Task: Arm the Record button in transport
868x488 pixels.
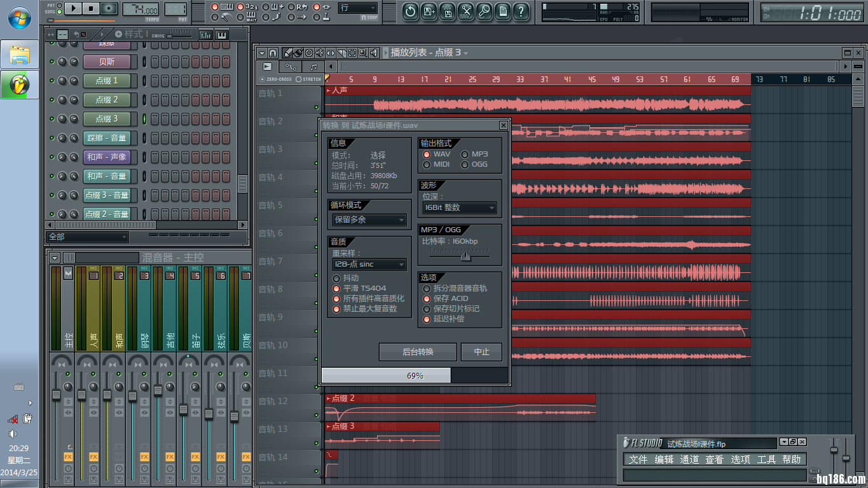Action: (x=109, y=8)
